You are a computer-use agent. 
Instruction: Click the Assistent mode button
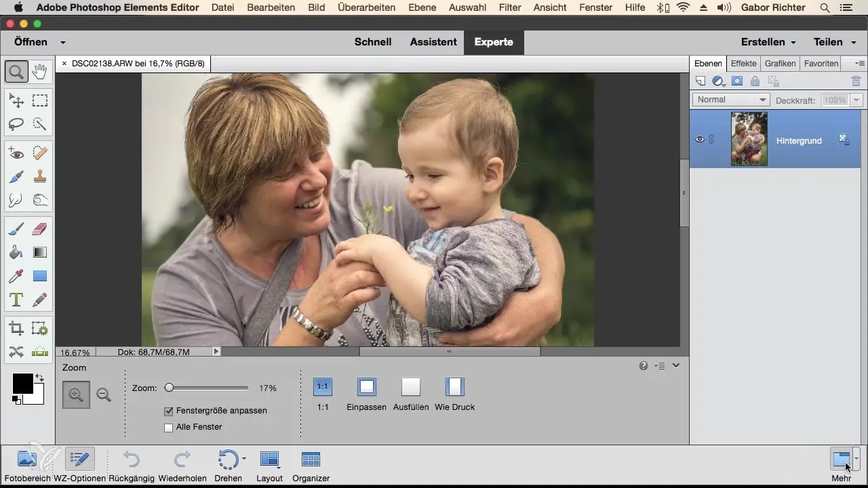coord(433,42)
